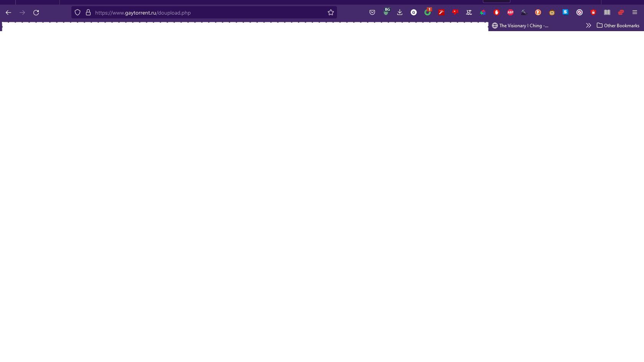The height and width of the screenshot is (362, 644).
Task: Open the Adblock Plus extension
Action: tap(510, 12)
